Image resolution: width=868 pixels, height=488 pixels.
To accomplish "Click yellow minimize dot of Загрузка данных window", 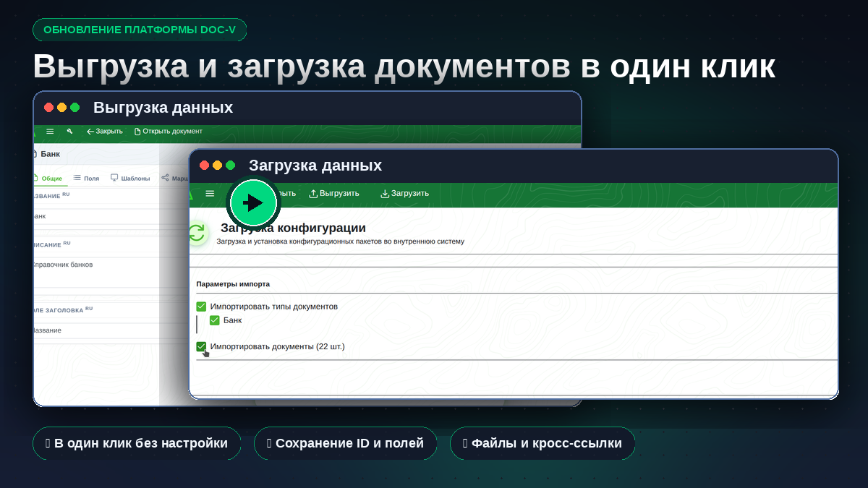I will [217, 166].
